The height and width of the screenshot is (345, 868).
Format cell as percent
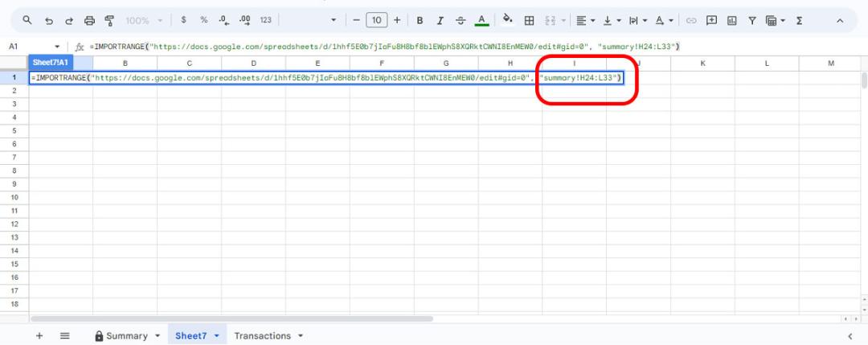pos(203,20)
